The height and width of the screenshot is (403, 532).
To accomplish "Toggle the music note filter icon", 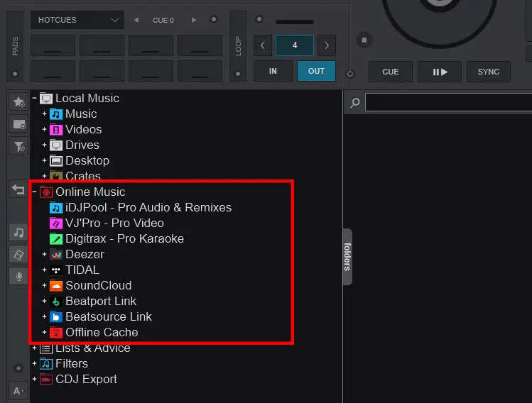I will (18, 232).
